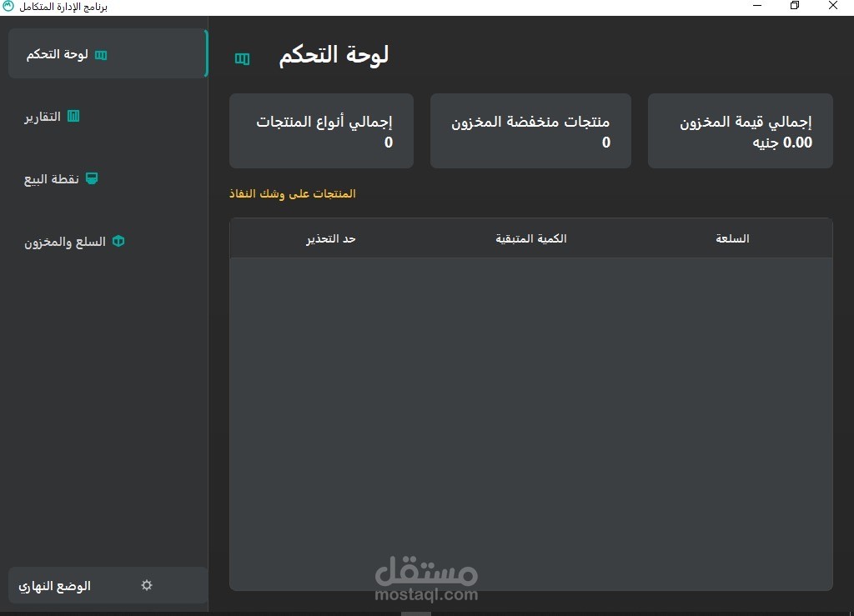Viewport: 854px width, 616px height.
Task: Click the 0.00 جنيه stock value
Action: [782, 143]
